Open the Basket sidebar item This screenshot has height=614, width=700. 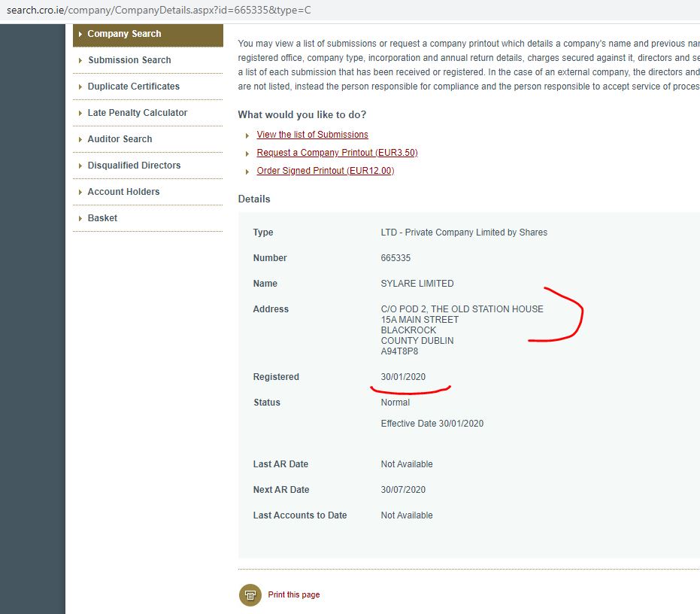tap(102, 218)
